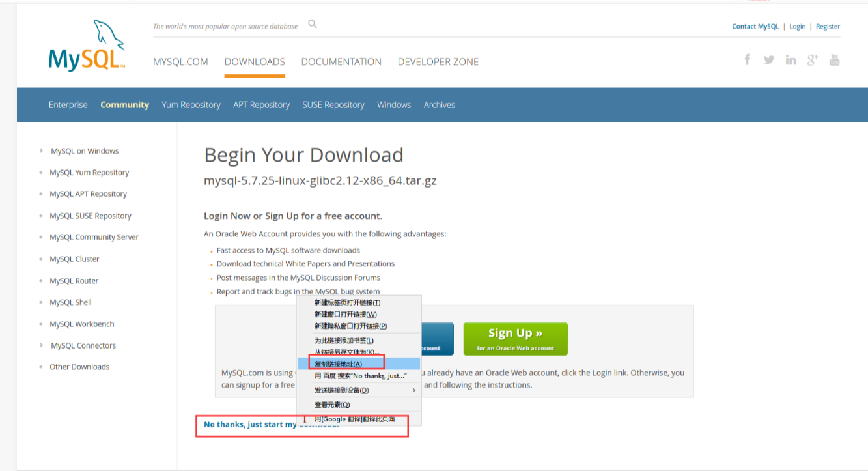Expand MySQL Connectors sidebar arrow
The height and width of the screenshot is (471, 868).
tap(42, 345)
